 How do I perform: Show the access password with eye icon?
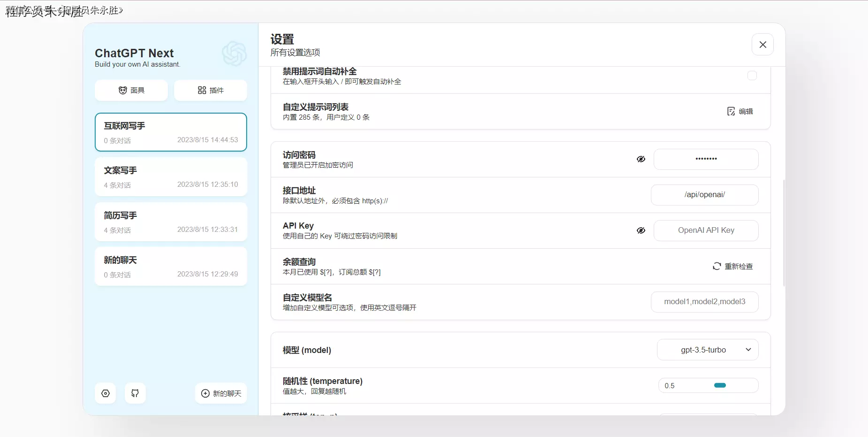click(641, 159)
